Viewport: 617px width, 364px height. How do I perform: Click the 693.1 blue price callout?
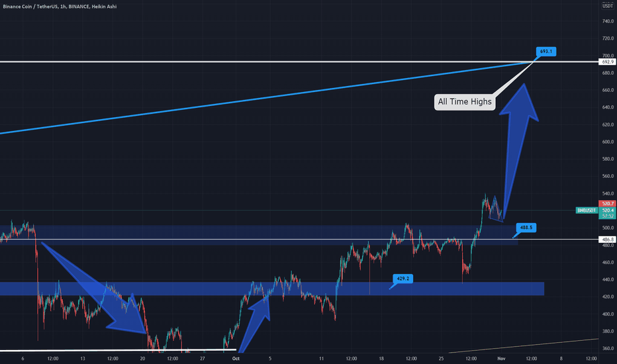[x=546, y=52]
